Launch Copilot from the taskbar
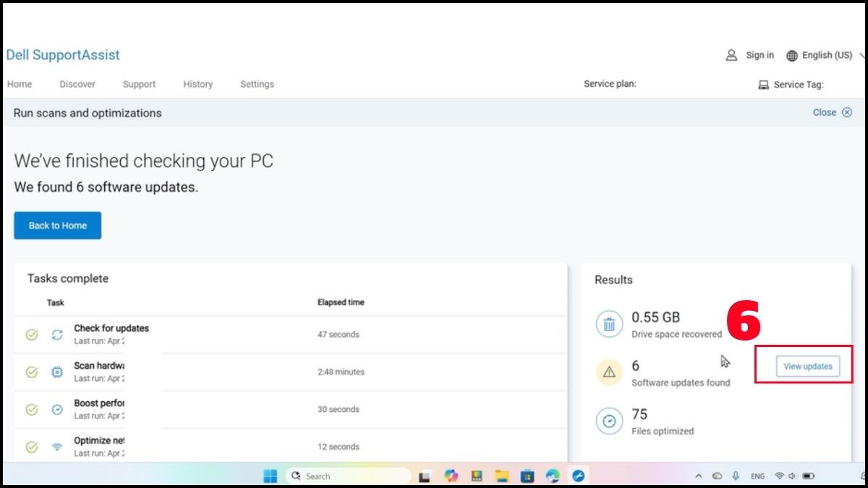868x488 pixels. pyautogui.click(x=451, y=476)
